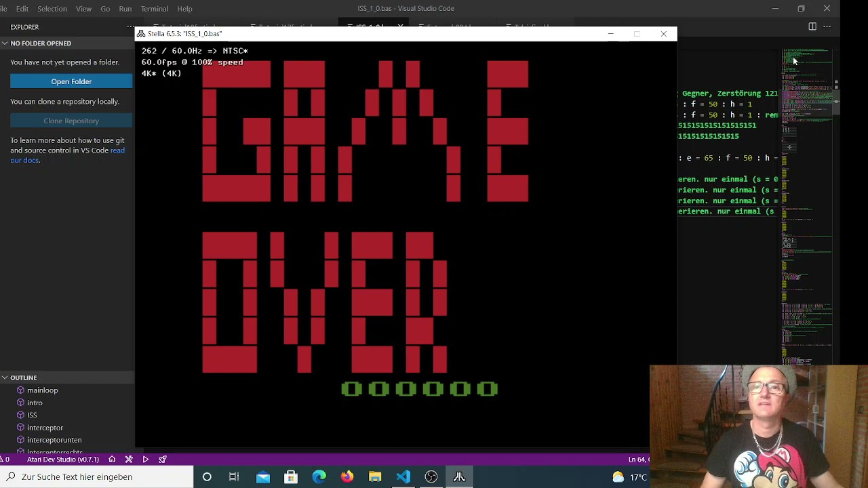Open the Mail app on the taskbar
Viewport: 868px width, 488px height.
263,477
